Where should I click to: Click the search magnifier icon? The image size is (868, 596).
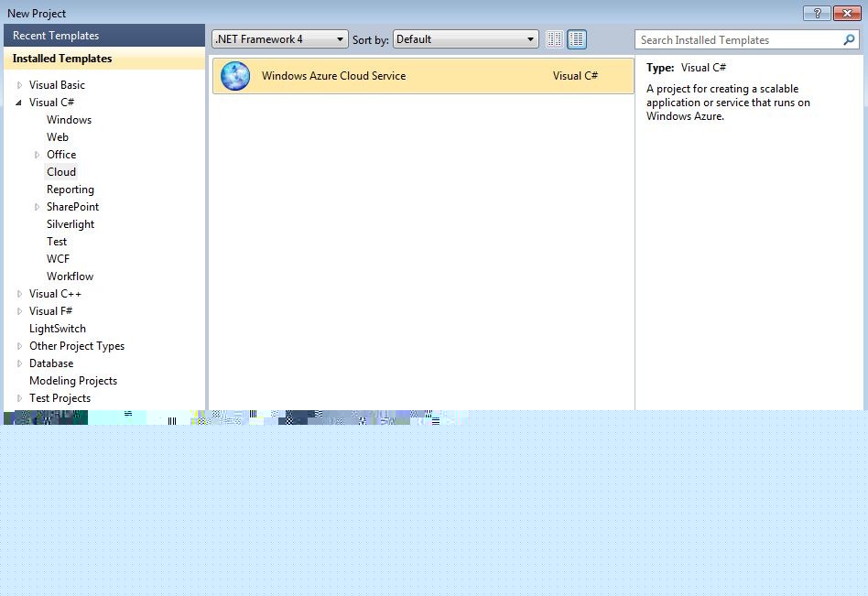pyautogui.click(x=849, y=40)
